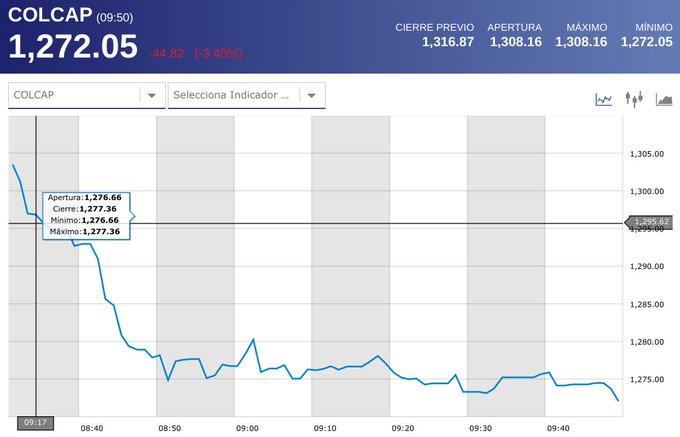The width and height of the screenshot is (680, 437).
Task: Click the 1,300.00 price axis label
Action: click(x=647, y=191)
